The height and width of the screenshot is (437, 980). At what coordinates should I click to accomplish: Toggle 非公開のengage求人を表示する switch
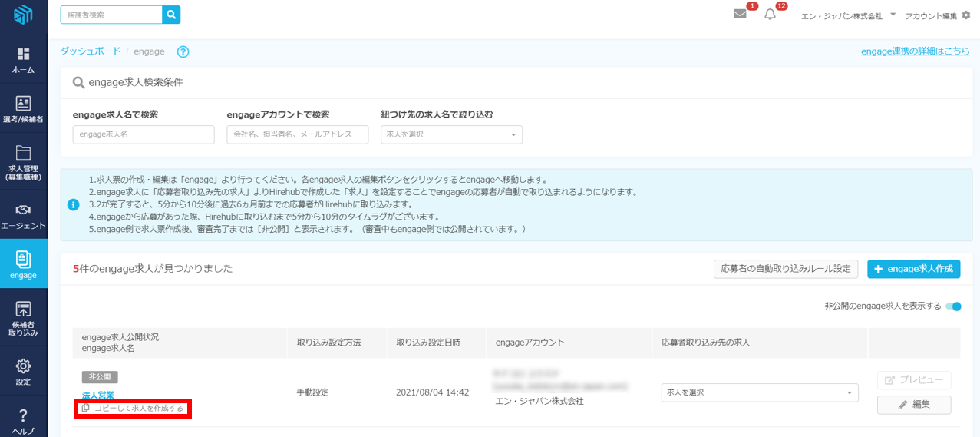953,306
